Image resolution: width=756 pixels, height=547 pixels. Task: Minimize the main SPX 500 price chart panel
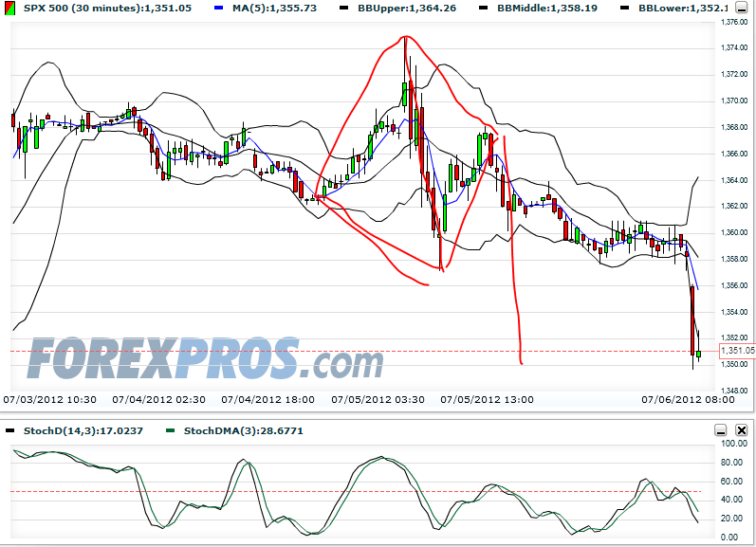point(742,8)
